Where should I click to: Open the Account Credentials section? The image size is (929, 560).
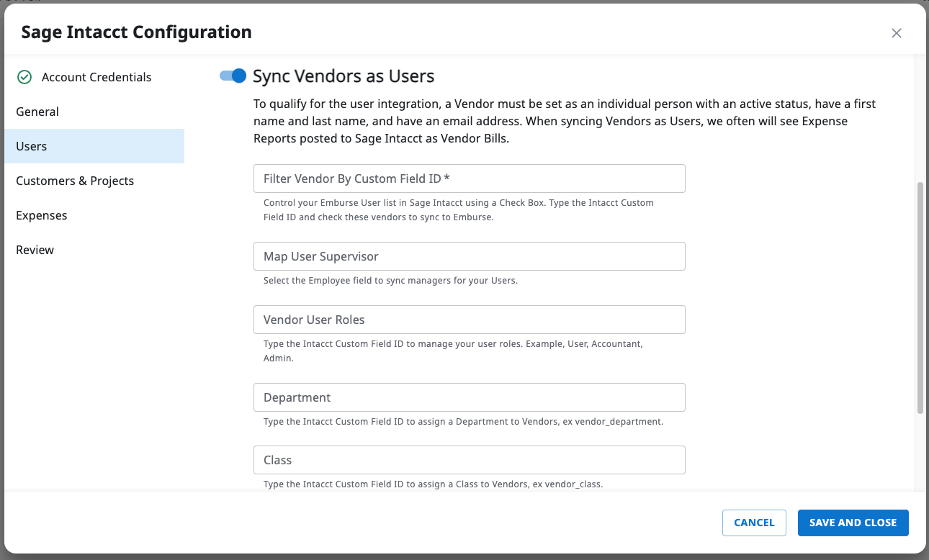(x=94, y=77)
